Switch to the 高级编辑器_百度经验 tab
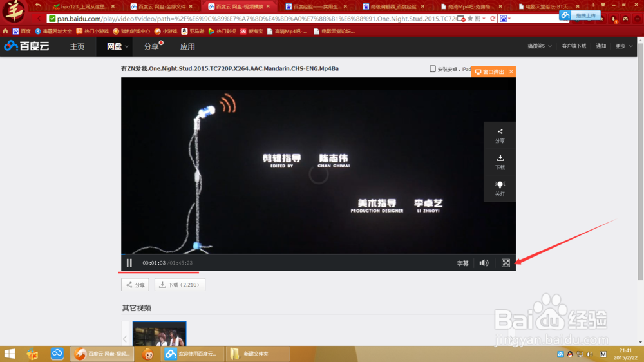The height and width of the screenshot is (362, 644). coord(393,6)
